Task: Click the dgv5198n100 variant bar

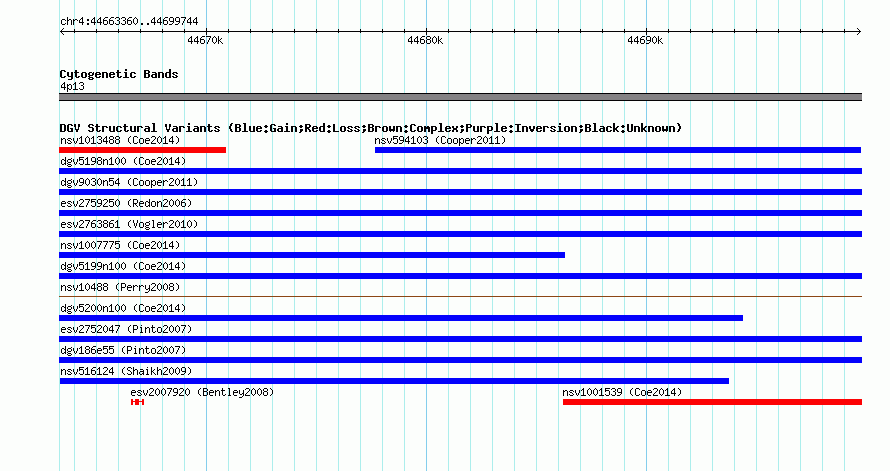Action: [460, 171]
